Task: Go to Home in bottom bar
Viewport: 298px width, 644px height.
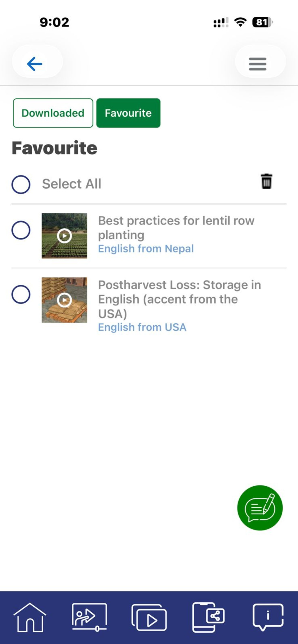Action: click(30, 617)
